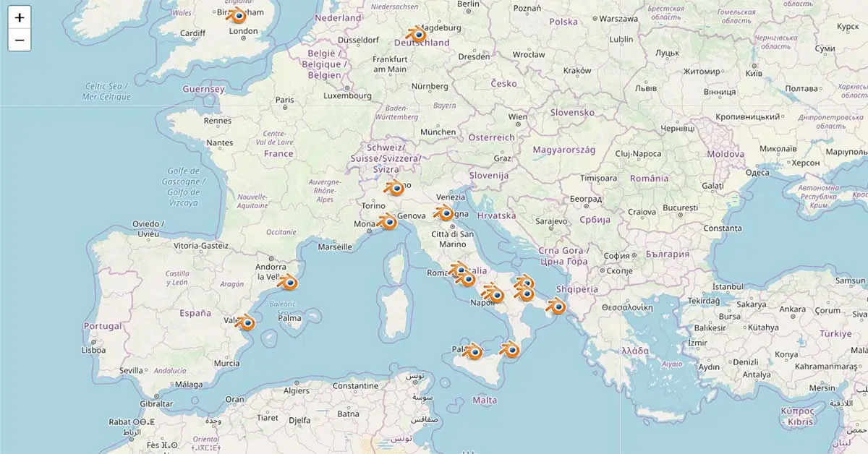Viewport: 868px width, 454px height.
Task: Click the 'Sevilla' city label
Action: 132,370
